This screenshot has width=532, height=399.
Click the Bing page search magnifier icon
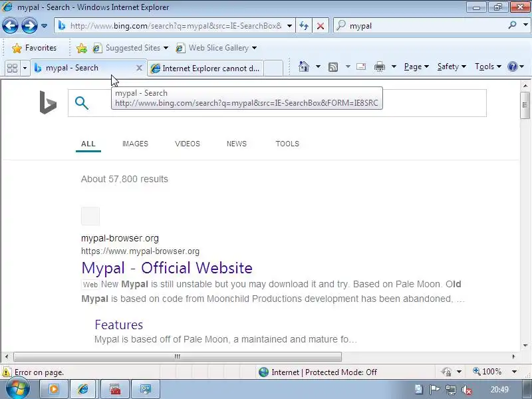81,103
